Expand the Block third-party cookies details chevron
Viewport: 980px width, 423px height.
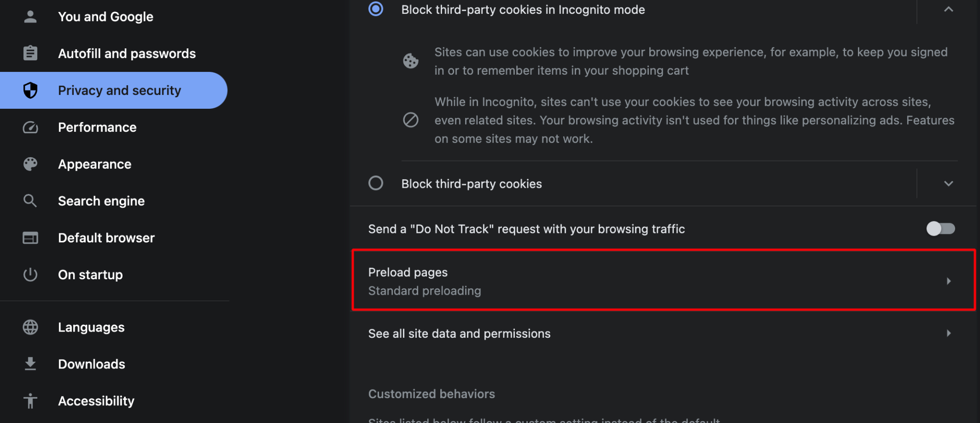coord(948,183)
